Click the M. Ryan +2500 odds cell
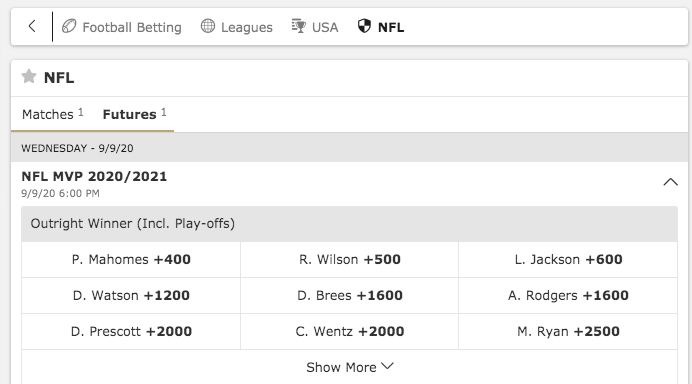Image resolution: width=692 pixels, height=384 pixels. [x=568, y=331]
